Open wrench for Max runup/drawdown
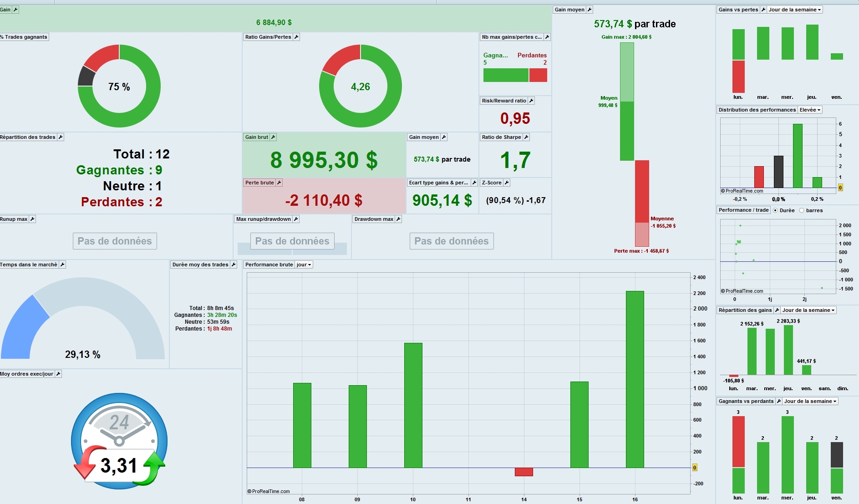This screenshot has height=504, width=859. [296, 219]
